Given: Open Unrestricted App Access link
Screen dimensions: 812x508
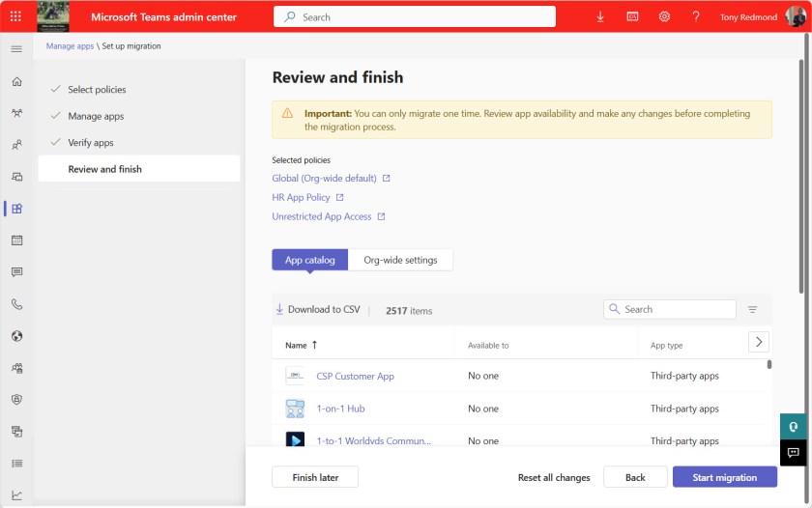Looking at the screenshot, I should point(322,216).
